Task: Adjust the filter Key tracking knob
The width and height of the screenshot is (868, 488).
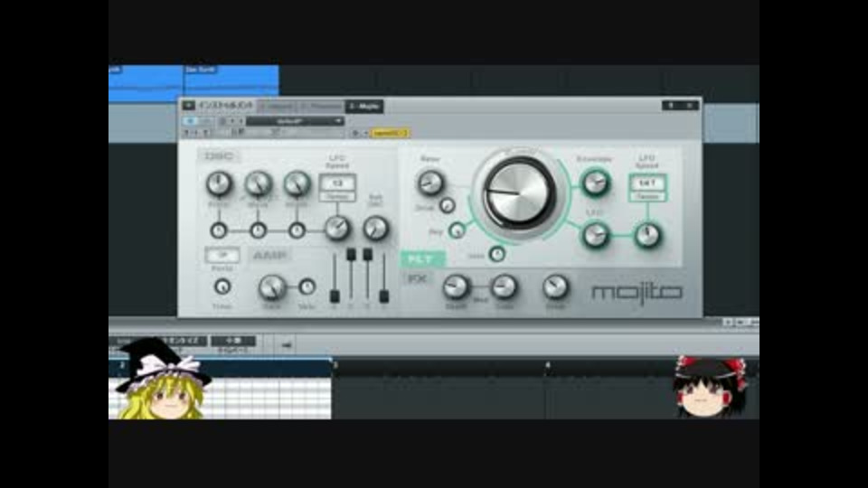Action: [x=458, y=230]
